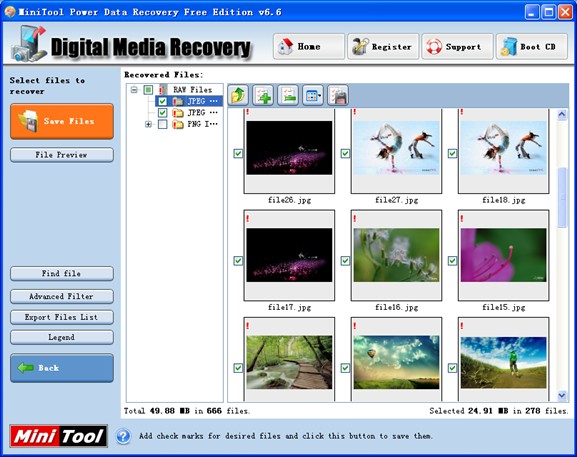Open the view mode dropdown in toolbar

(313, 96)
